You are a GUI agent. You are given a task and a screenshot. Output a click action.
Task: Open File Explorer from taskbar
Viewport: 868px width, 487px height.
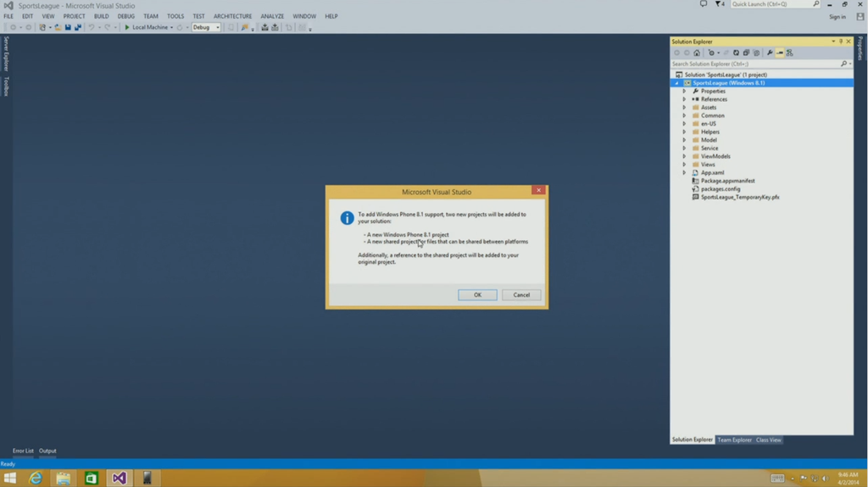point(63,479)
